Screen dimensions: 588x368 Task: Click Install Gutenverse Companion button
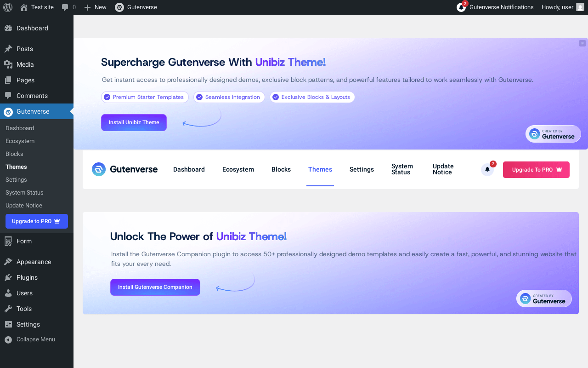[155, 287]
